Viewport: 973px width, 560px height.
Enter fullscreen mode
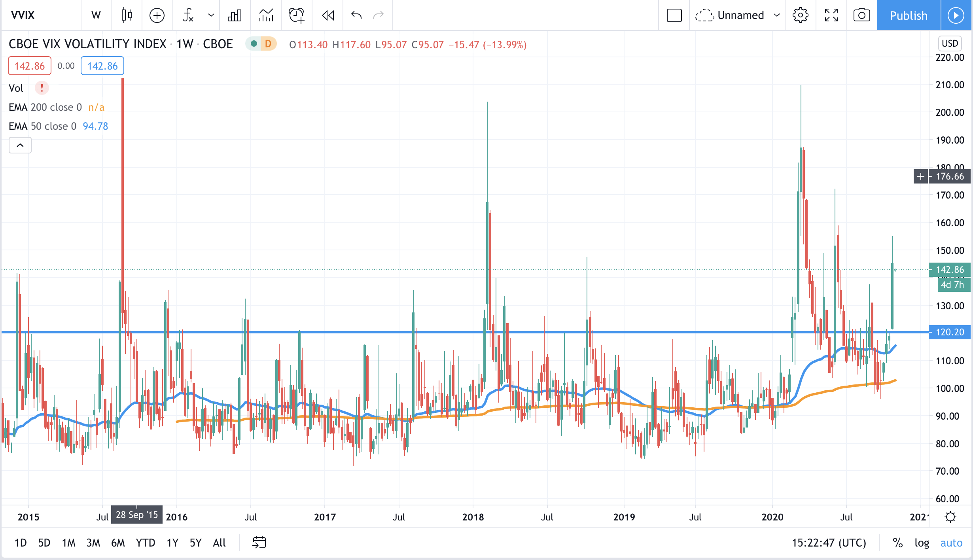pos(831,15)
